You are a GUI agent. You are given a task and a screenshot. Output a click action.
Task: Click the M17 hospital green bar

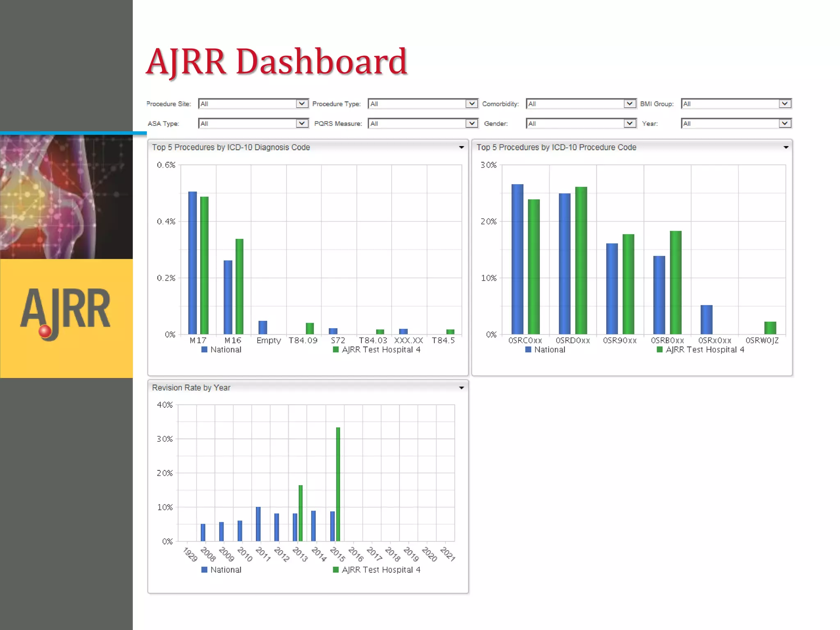tap(204, 265)
